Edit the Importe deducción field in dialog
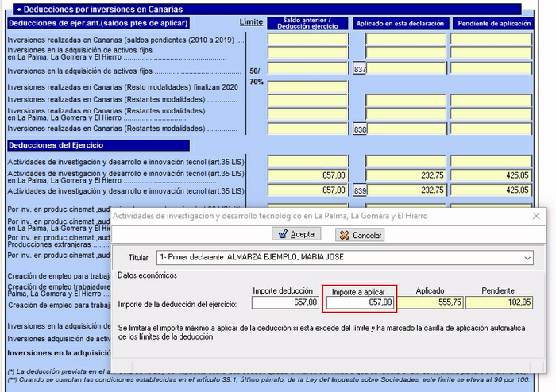This screenshot has width=556, height=392. pyautogui.click(x=285, y=302)
